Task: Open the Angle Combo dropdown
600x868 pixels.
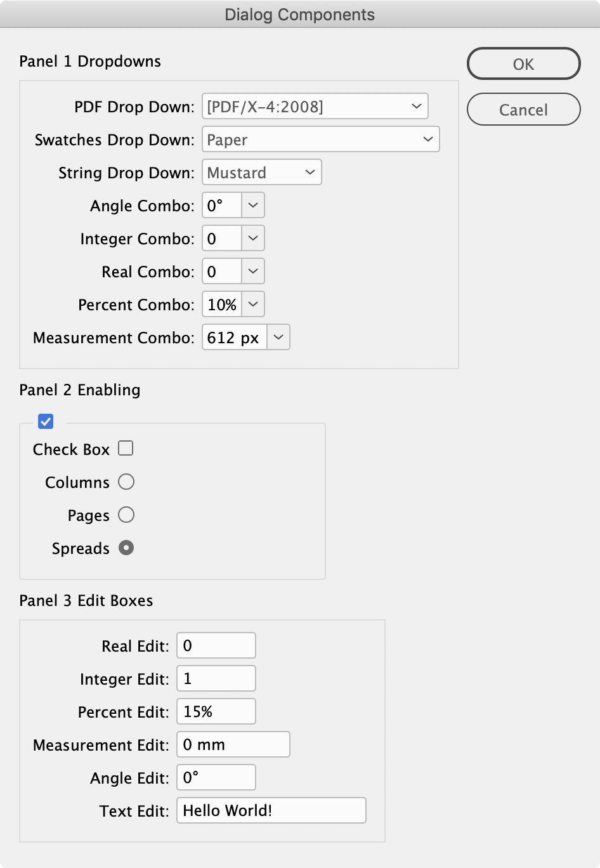Action: 252,205
